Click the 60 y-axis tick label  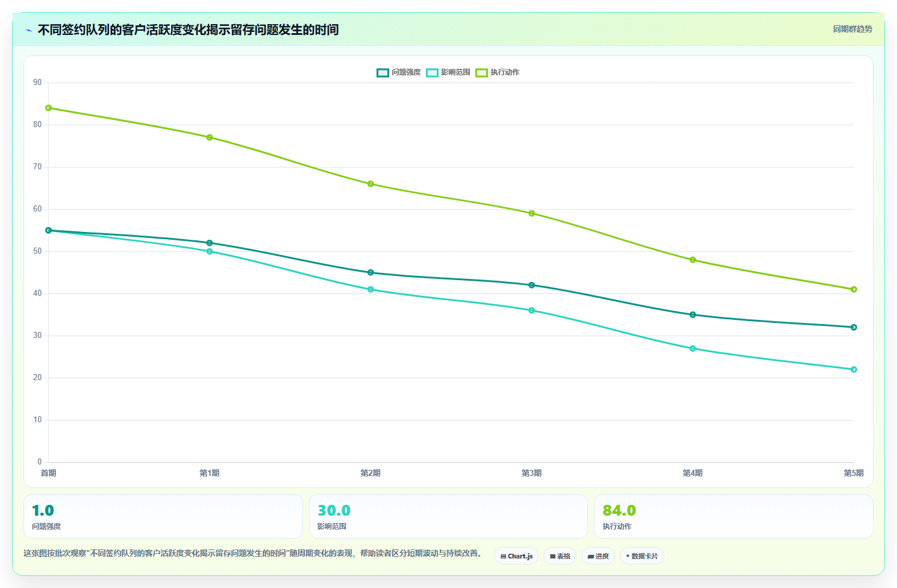tap(37, 209)
